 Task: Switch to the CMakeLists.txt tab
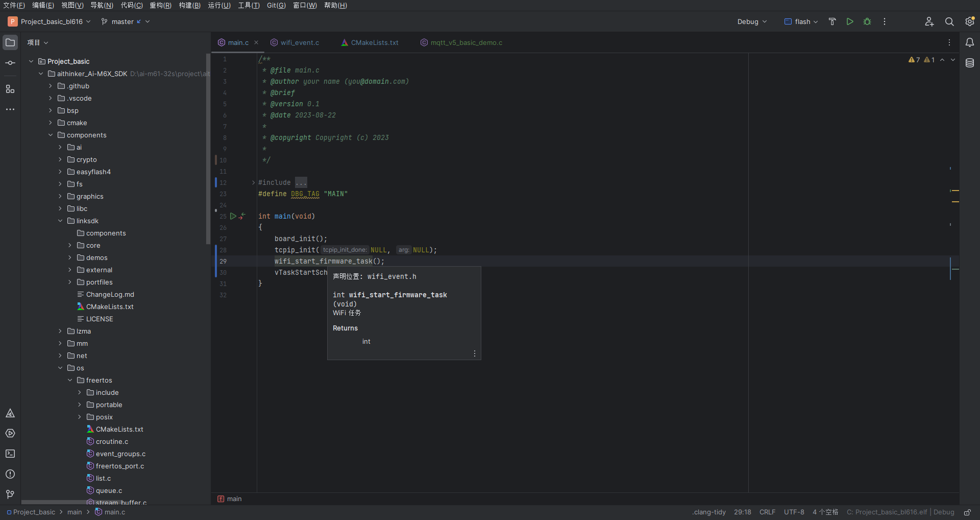(370, 42)
